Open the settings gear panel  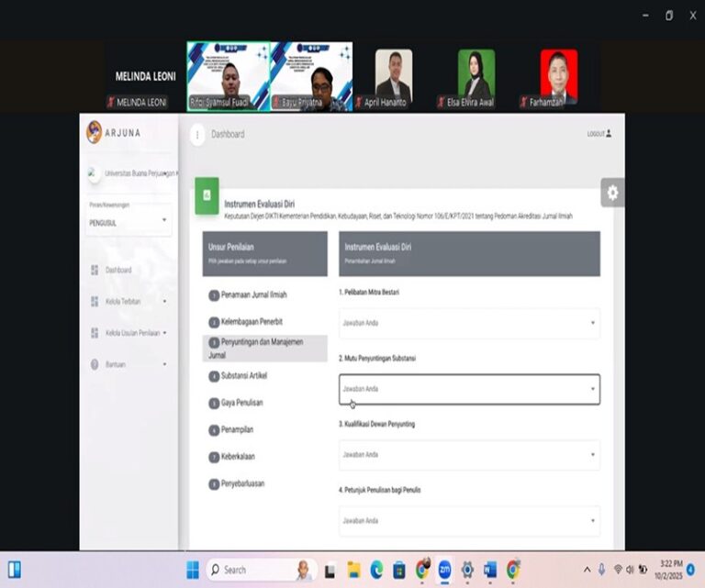(612, 193)
